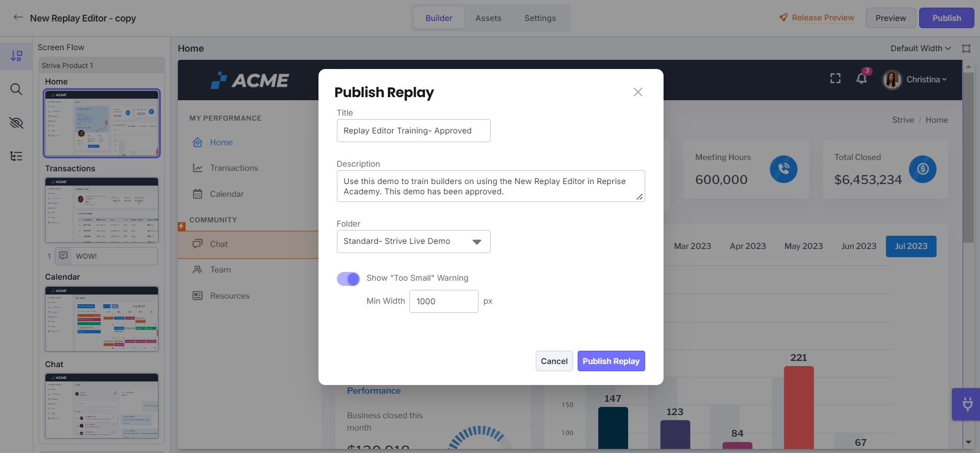This screenshot has width=980, height=453.
Task: Click the 600,000 Meeting Hours value
Action: click(721, 180)
